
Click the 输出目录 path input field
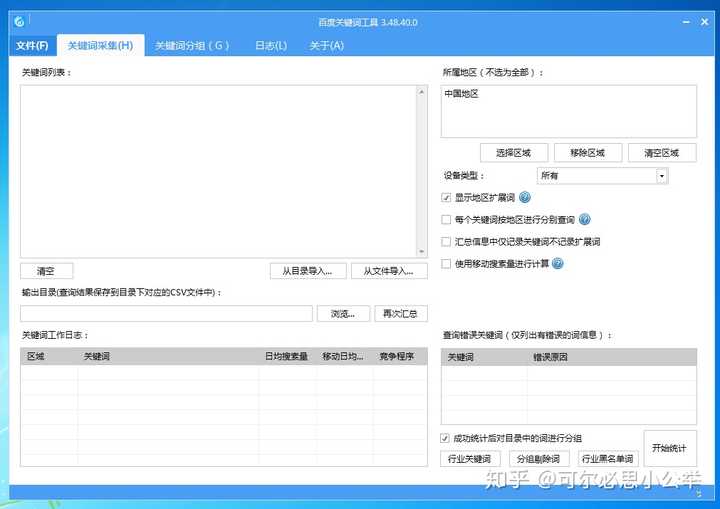click(x=167, y=314)
